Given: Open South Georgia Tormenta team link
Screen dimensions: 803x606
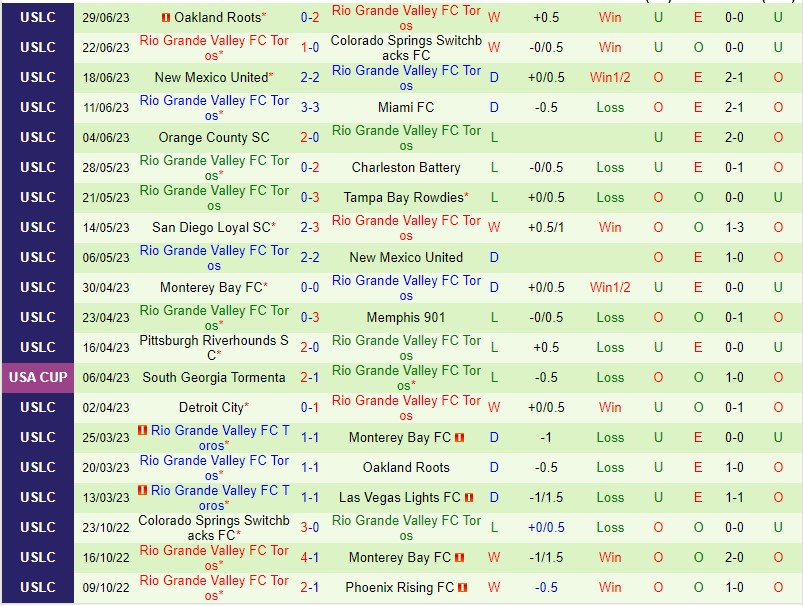Looking at the screenshot, I should 214,378.
